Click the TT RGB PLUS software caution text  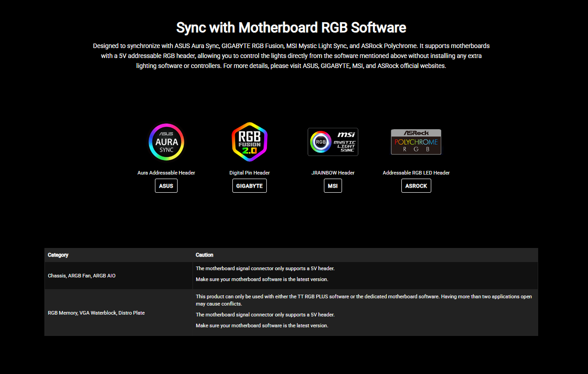[x=363, y=300]
